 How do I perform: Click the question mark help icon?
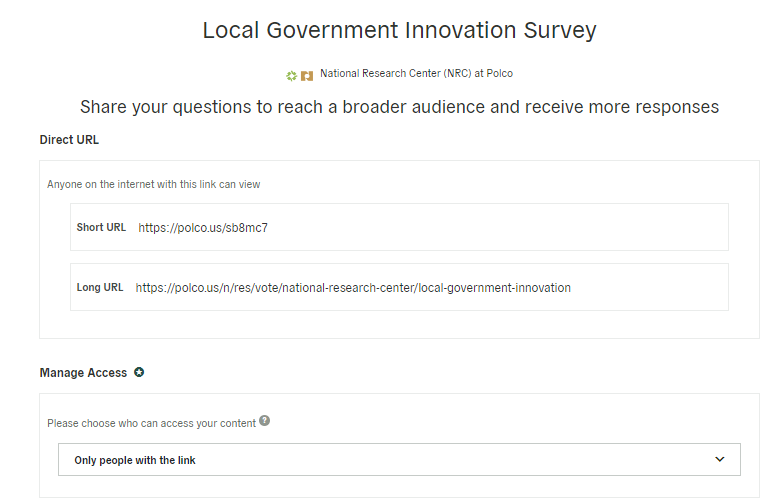(264, 421)
